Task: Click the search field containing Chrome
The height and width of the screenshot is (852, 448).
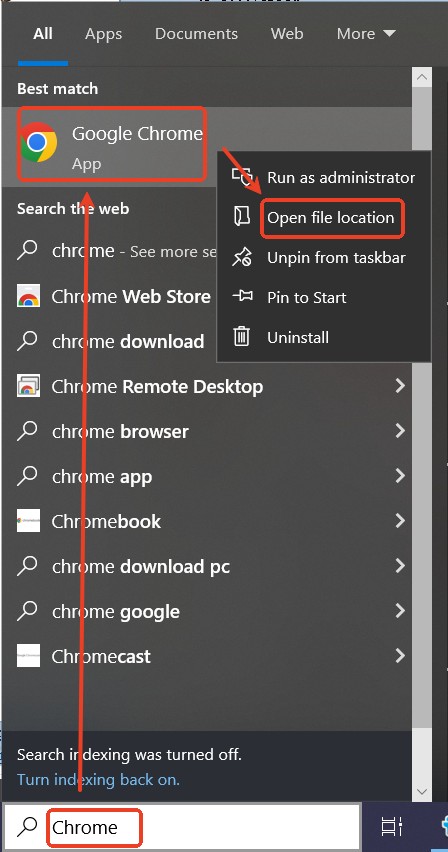Action: click(x=182, y=826)
